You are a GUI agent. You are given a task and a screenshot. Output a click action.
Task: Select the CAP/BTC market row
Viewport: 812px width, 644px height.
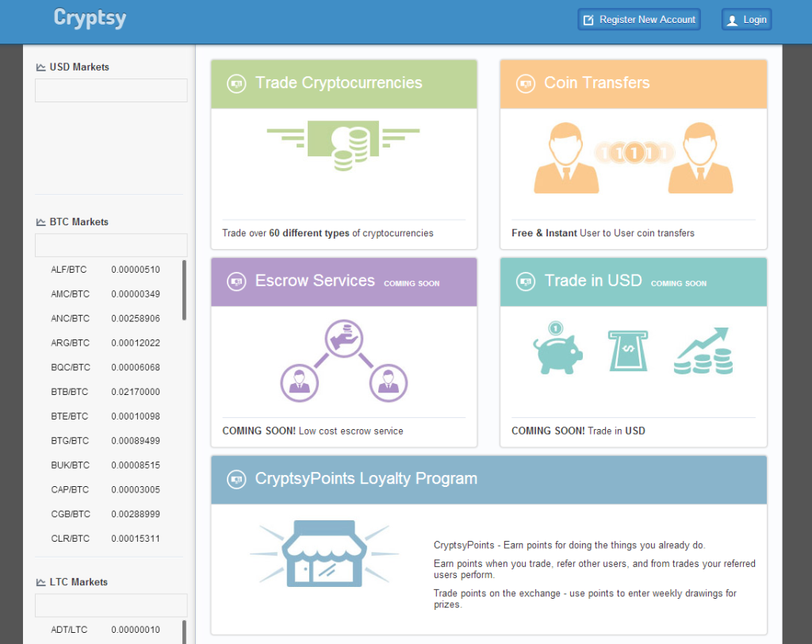pos(105,489)
